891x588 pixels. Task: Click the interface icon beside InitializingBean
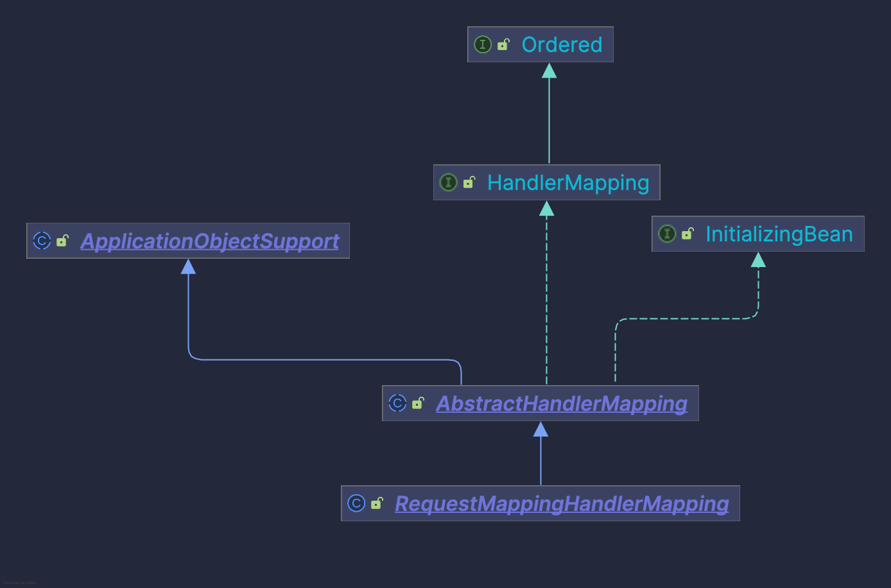click(x=667, y=234)
